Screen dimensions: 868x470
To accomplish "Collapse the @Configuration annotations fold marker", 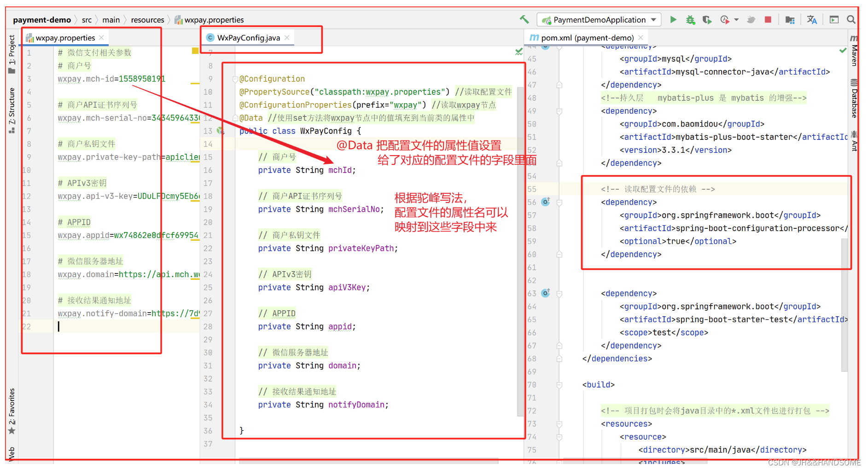I will (235, 79).
